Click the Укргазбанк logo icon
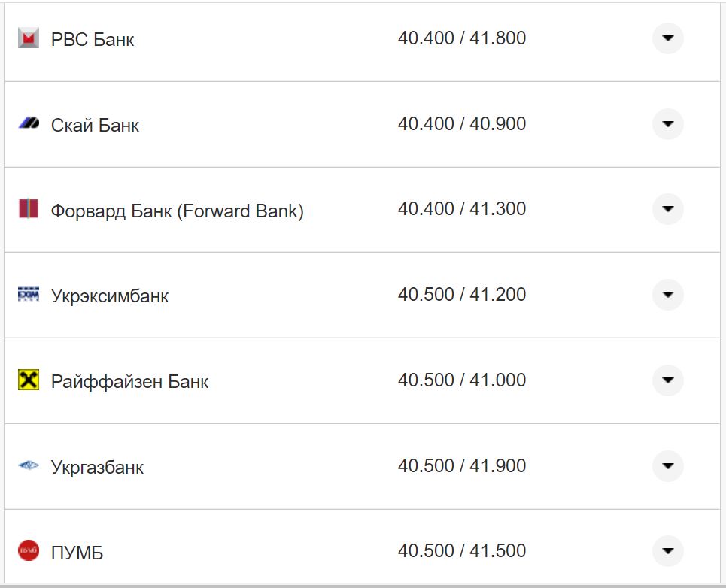This screenshot has height=588, width=726. [x=29, y=466]
